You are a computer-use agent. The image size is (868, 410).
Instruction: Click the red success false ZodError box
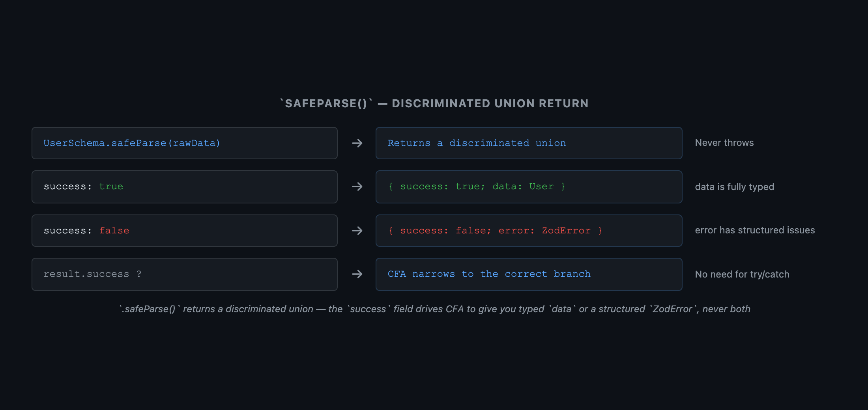click(x=529, y=231)
